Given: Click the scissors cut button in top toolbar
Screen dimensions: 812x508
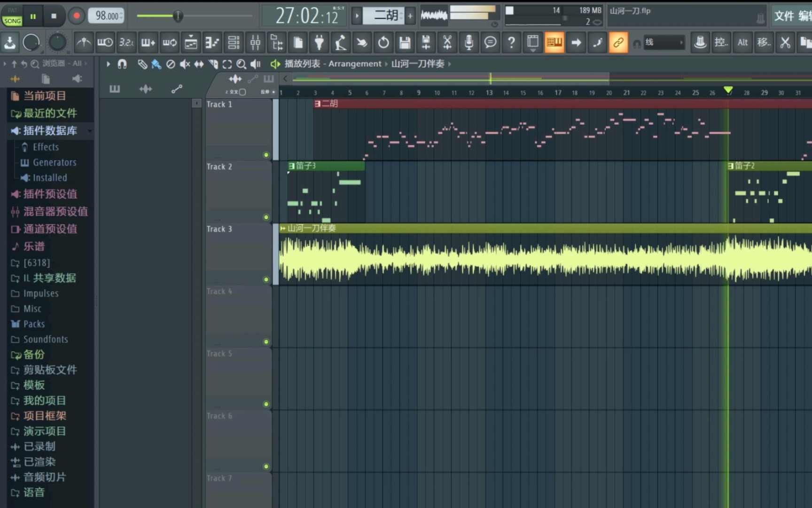Looking at the screenshot, I should (x=785, y=43).
